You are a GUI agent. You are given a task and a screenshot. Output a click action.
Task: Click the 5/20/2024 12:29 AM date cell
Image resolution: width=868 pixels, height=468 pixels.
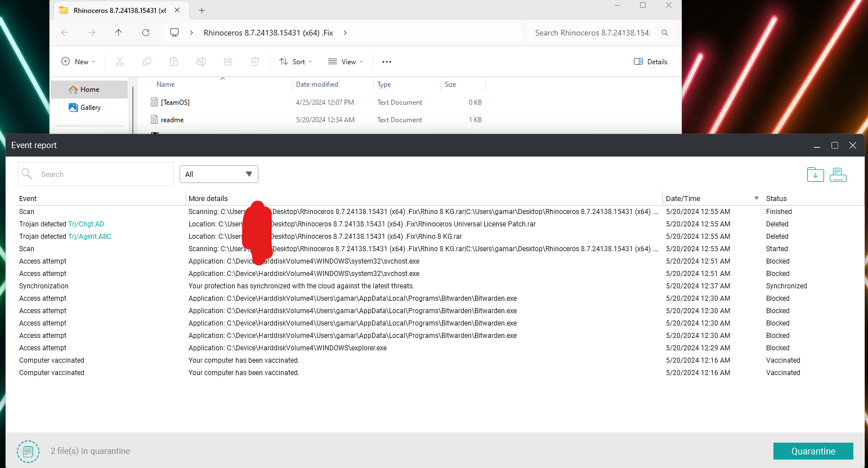[x=698, y=348]
